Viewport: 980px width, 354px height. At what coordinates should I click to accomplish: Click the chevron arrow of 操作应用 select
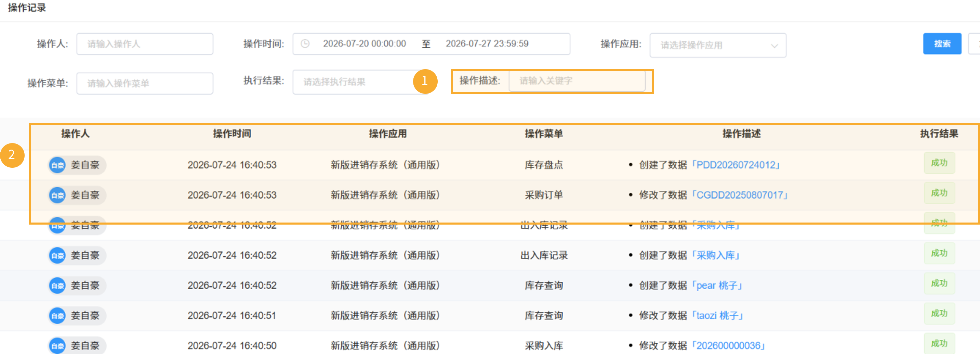(x=774, y=46)
